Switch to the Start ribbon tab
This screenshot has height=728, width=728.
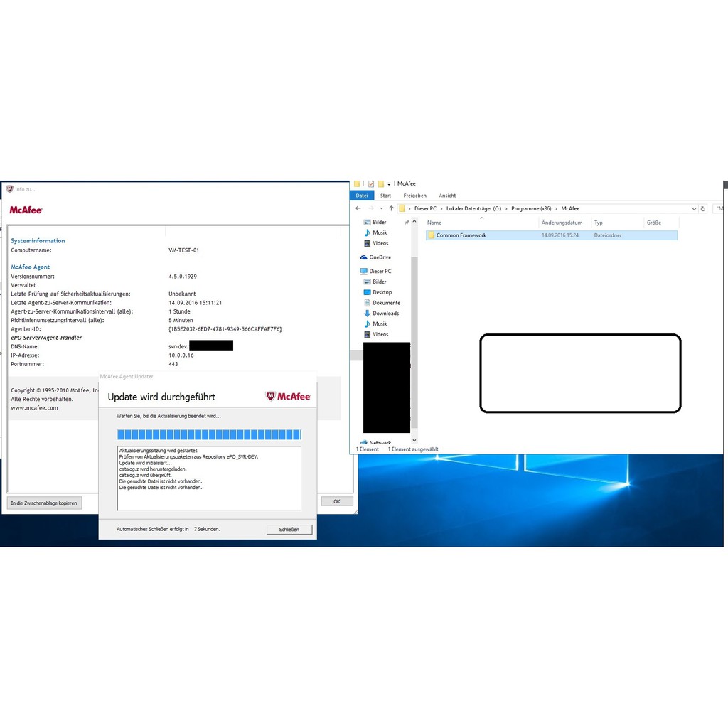click(385, 196)
